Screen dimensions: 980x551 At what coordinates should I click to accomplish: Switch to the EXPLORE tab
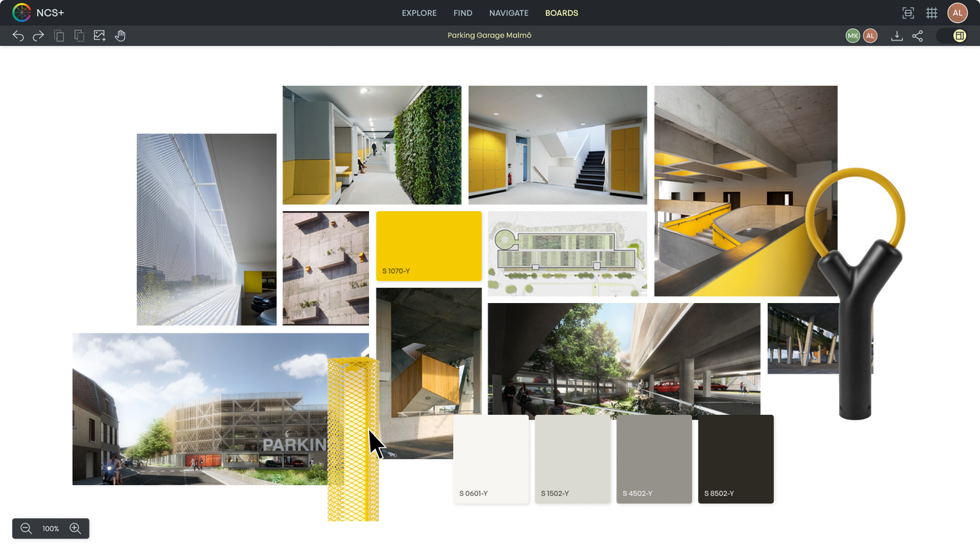click(x=419, y=13)
